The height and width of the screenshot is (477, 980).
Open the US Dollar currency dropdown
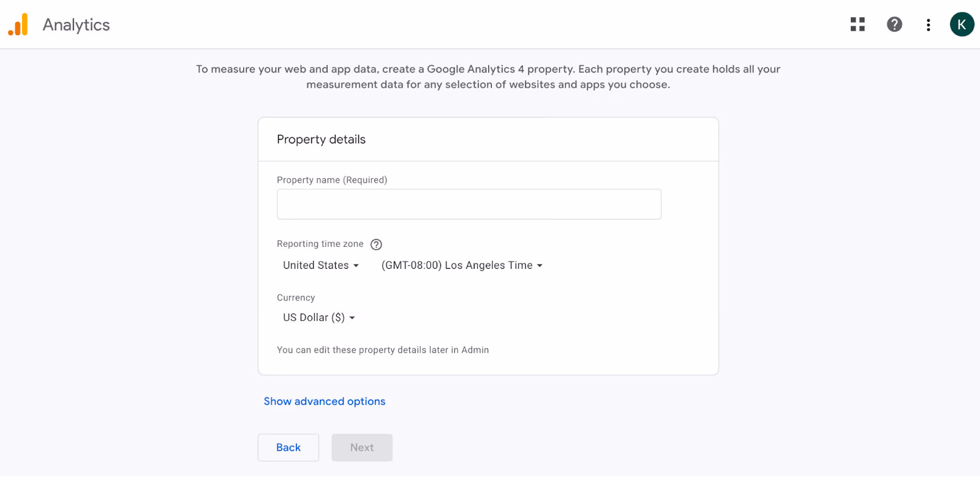319,317
